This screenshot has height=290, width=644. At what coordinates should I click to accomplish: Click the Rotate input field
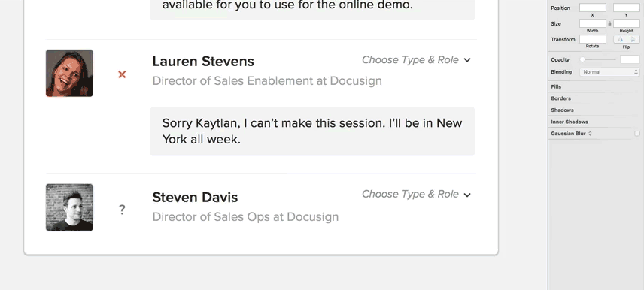pos(593,39)
